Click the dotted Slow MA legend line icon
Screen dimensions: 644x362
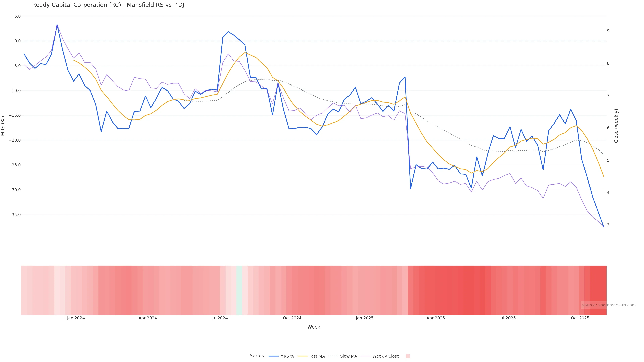click(333, 356)
